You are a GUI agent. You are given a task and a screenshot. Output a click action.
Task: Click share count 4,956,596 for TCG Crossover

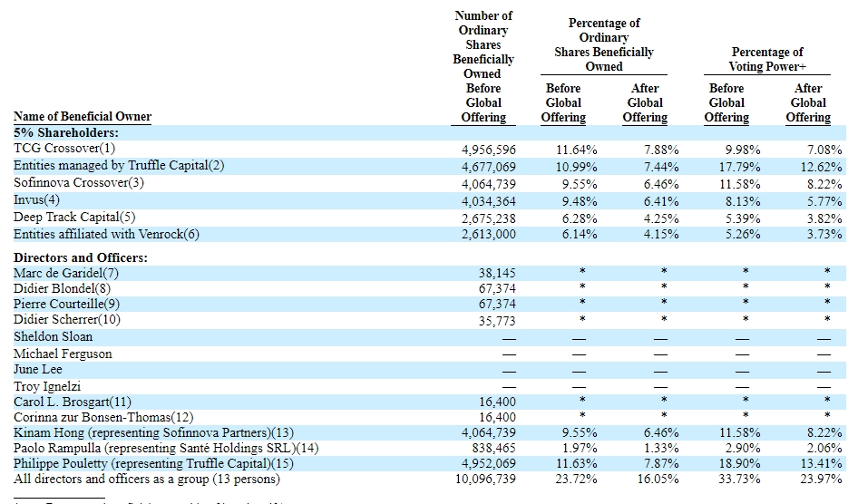(488, 150)
